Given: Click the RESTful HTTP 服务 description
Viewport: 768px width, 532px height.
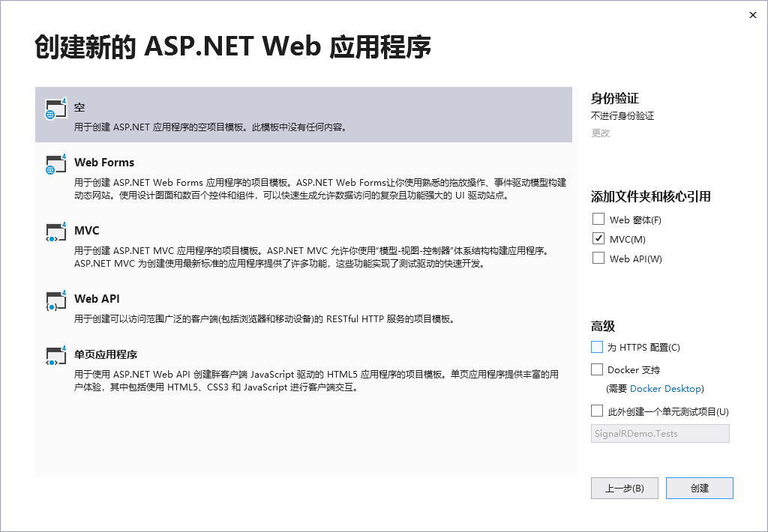Looking at the screenshot, I should click(x=265, y=319).
